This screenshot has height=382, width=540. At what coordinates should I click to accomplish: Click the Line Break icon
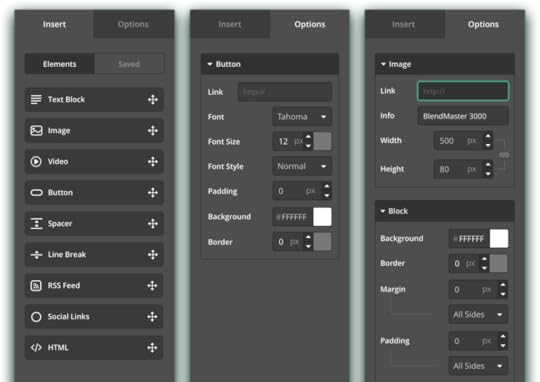(x=36, y=255)
